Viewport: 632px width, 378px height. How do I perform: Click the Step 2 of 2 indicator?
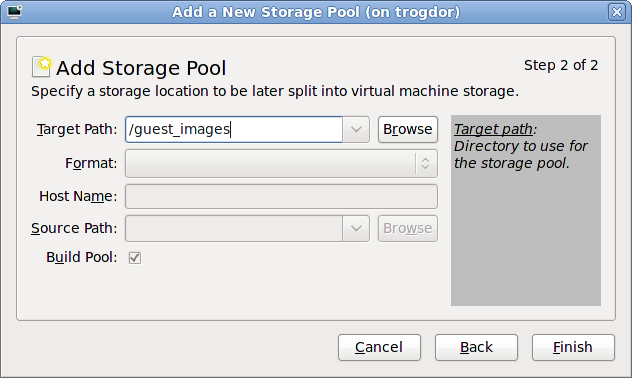pos(561,65)
